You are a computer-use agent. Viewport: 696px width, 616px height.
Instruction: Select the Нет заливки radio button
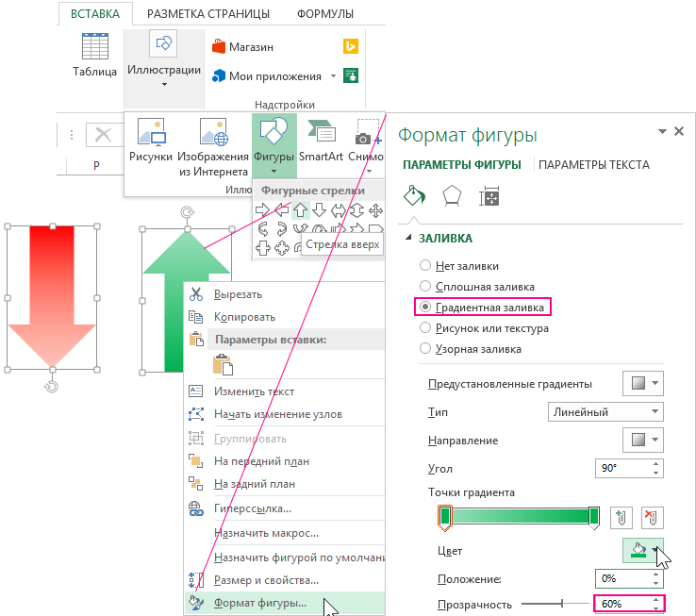tap(425, 265)
